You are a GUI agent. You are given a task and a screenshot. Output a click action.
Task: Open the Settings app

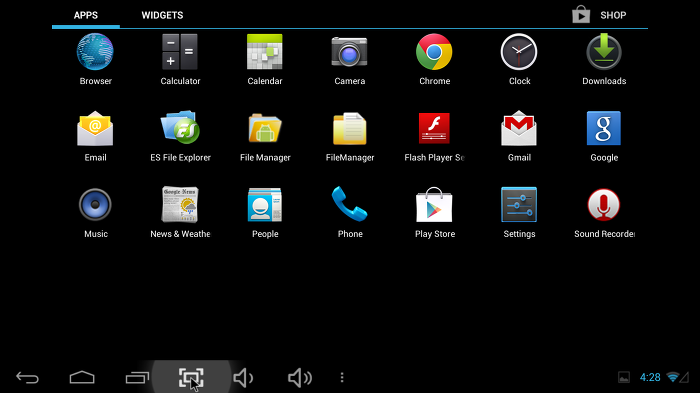519,205
